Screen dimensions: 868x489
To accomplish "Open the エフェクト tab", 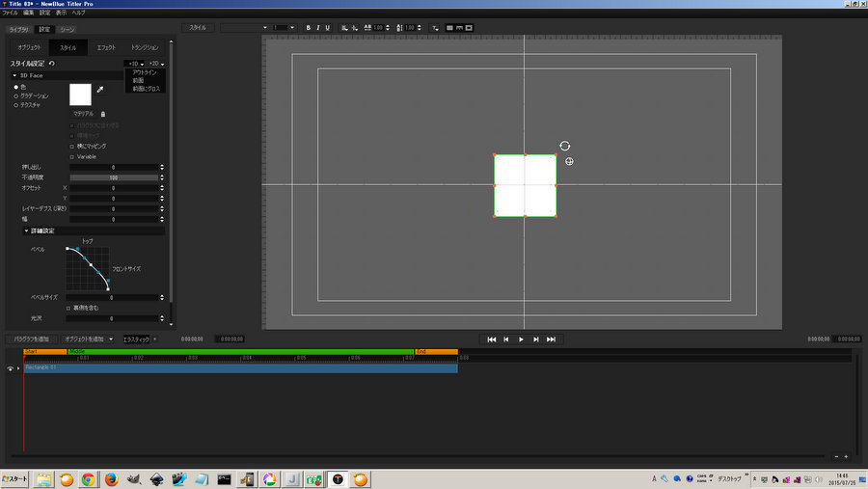I will [106, 47].
